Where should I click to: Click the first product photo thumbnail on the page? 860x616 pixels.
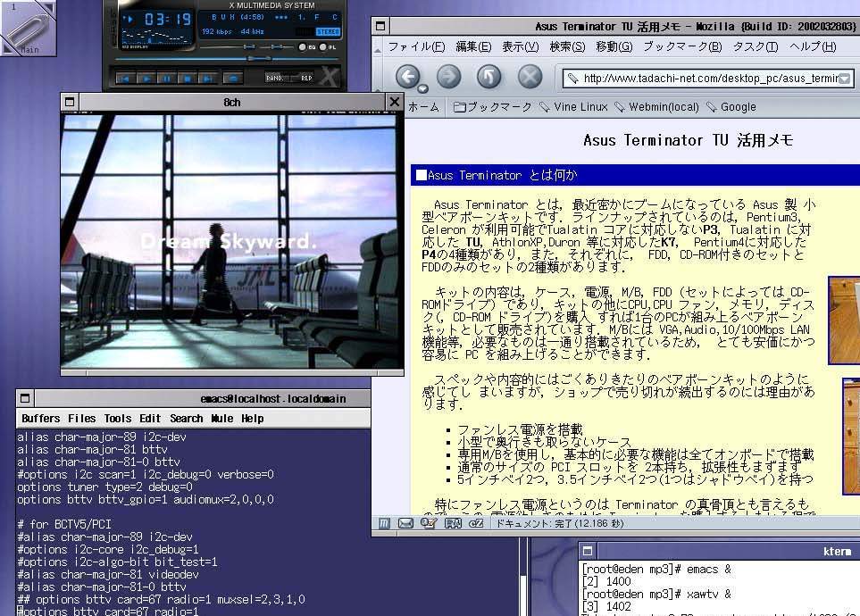tap(844, 320)
